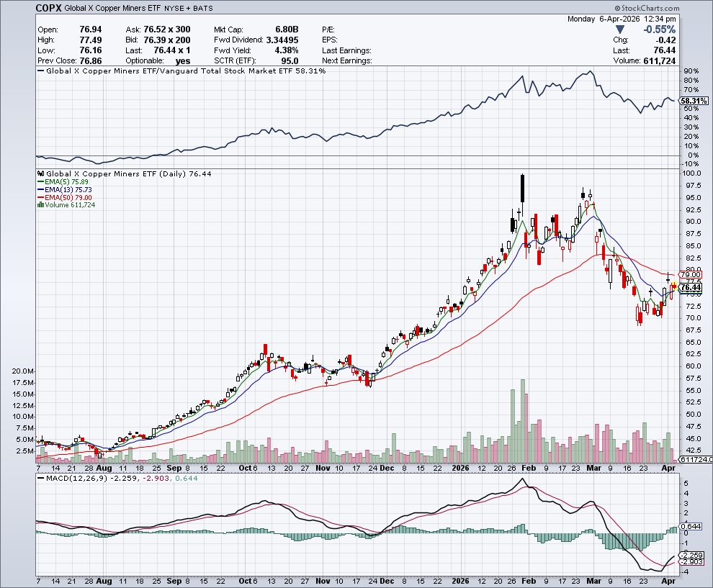
Task: Click the red EMA(50) color marker
Action: pos(42,196)
